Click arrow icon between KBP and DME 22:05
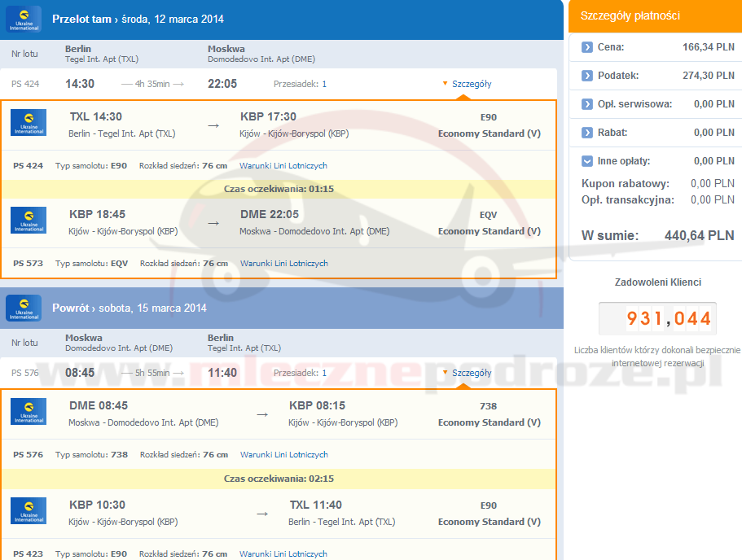The image size is (742, 560). click(x=213, y=223)
